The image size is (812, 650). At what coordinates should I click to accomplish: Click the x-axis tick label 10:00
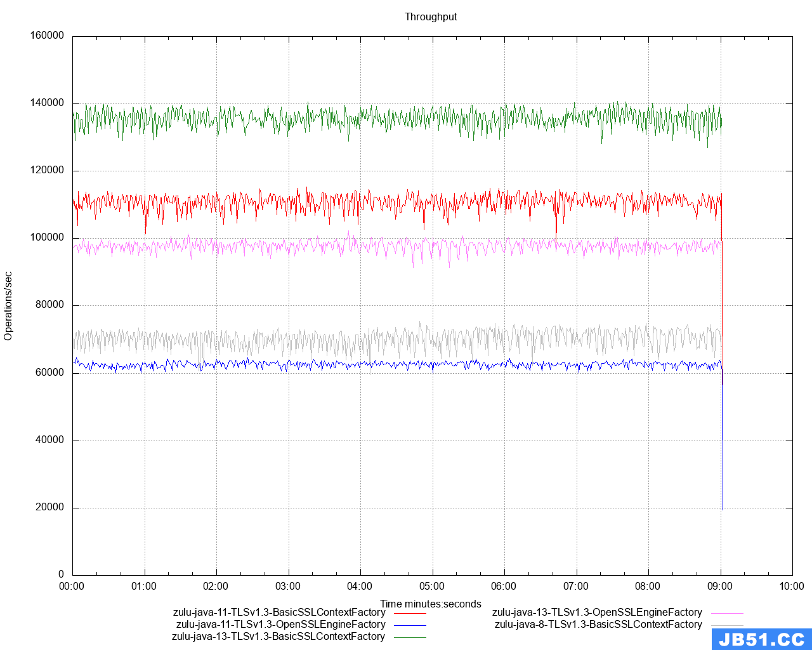(x=792, y=587)
